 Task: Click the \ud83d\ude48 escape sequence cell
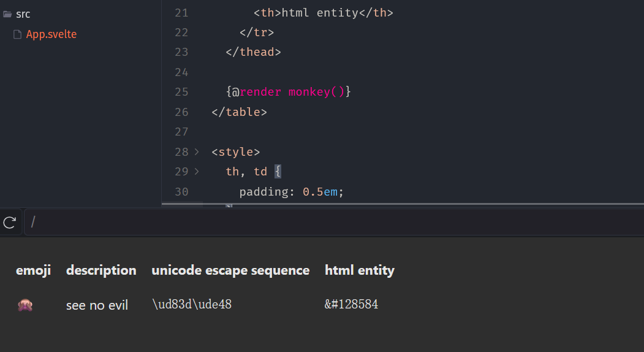(191, 304)
